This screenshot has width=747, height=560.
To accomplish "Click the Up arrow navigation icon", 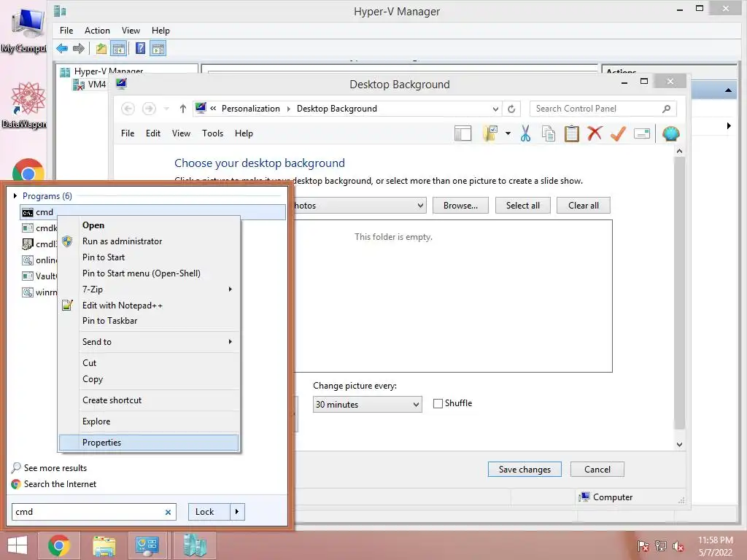I will click(183, 109).
